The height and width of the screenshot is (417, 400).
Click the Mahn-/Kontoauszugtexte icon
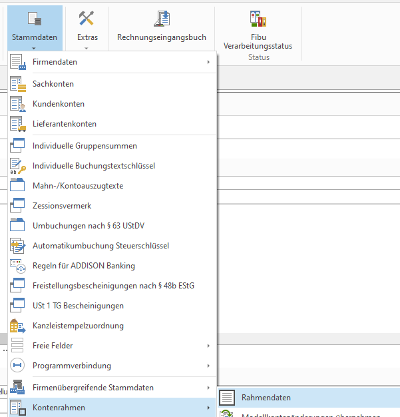18,185
